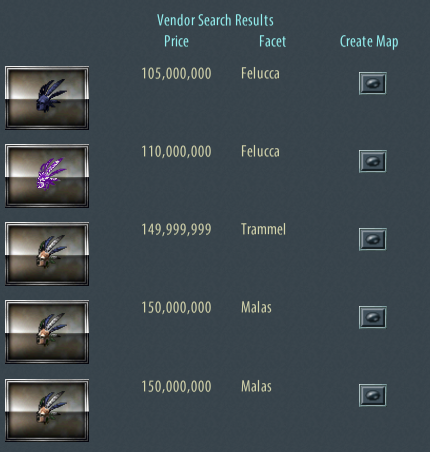Create a map for the 105,000,000 listing
The height and width of the screenshot is (452, 430).
[373, 83]
